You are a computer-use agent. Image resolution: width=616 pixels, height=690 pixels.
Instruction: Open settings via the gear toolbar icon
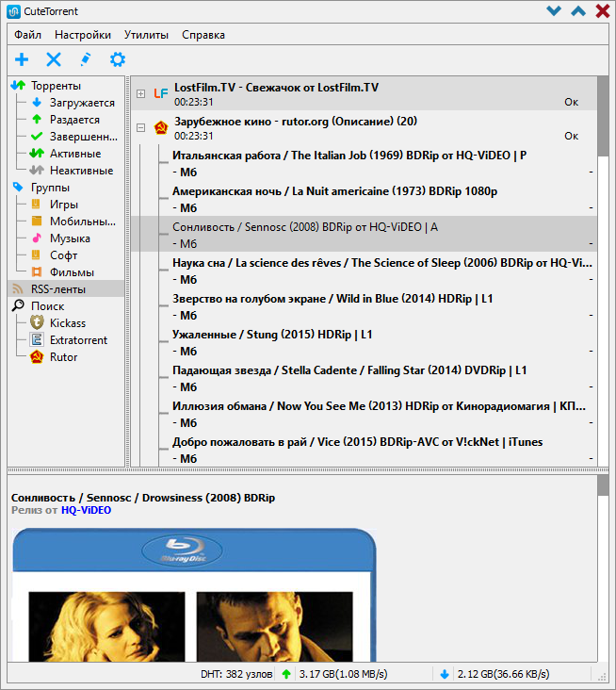tap(118, 59)
